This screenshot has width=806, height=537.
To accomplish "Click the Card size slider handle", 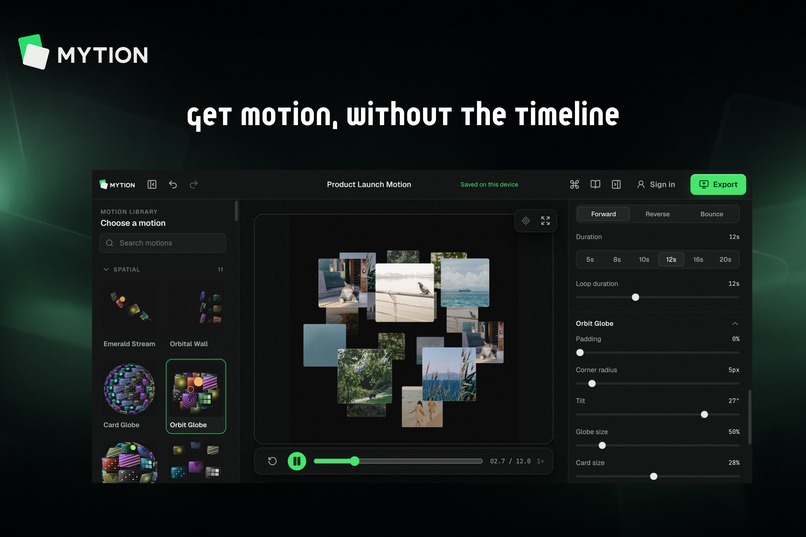I will [654, 476].
